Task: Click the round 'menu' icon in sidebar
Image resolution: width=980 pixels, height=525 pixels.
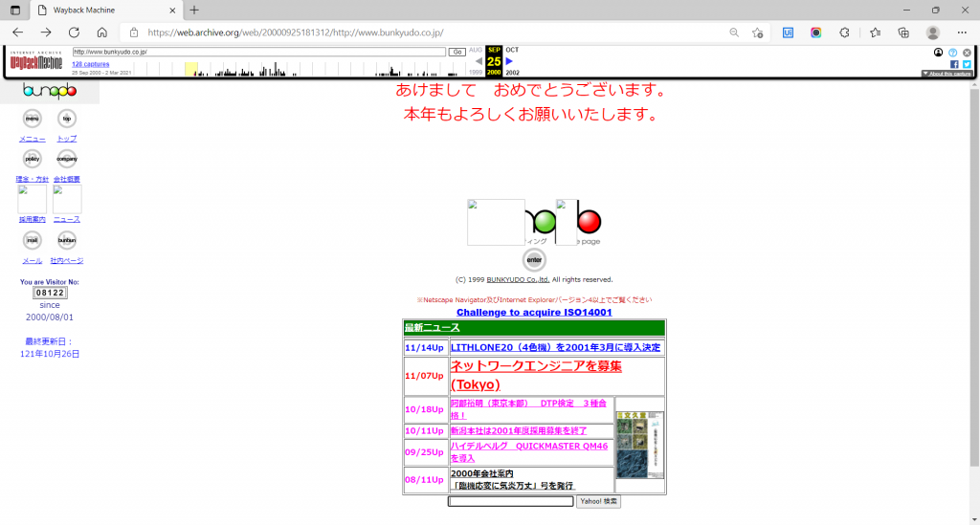Action: point(33,119)
